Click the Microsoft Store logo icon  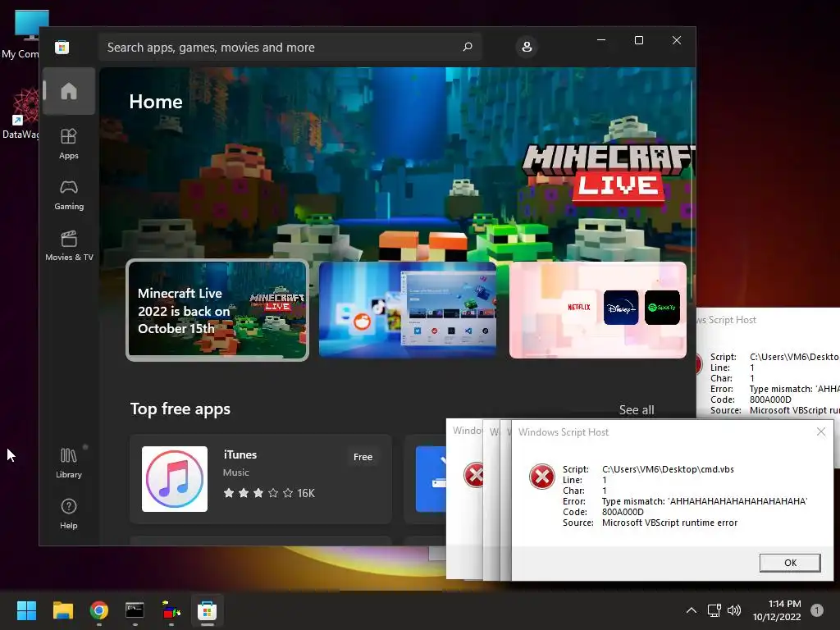62,47
